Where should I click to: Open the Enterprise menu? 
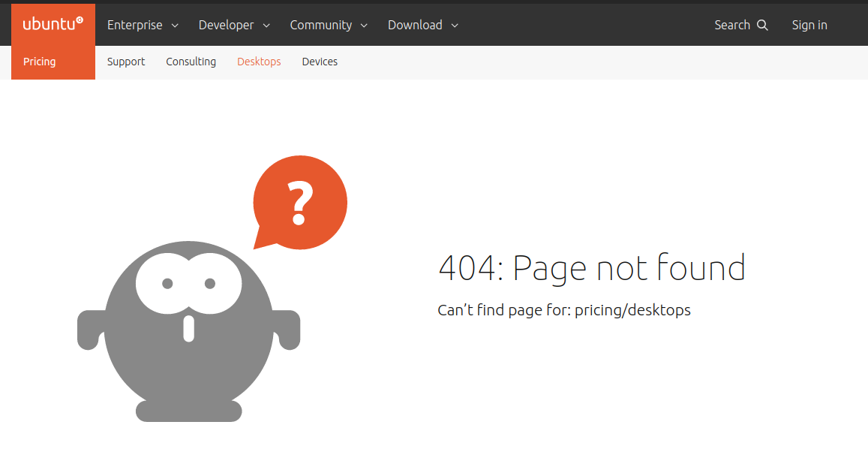point(134,25)
